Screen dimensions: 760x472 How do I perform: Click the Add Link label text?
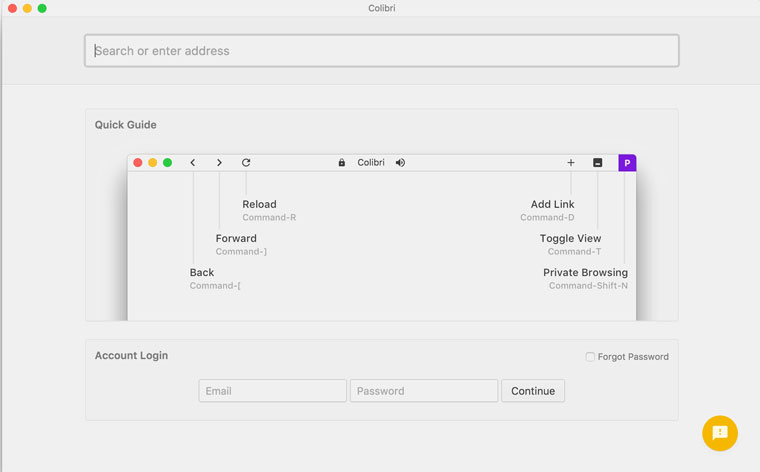[x=553, y=204]
